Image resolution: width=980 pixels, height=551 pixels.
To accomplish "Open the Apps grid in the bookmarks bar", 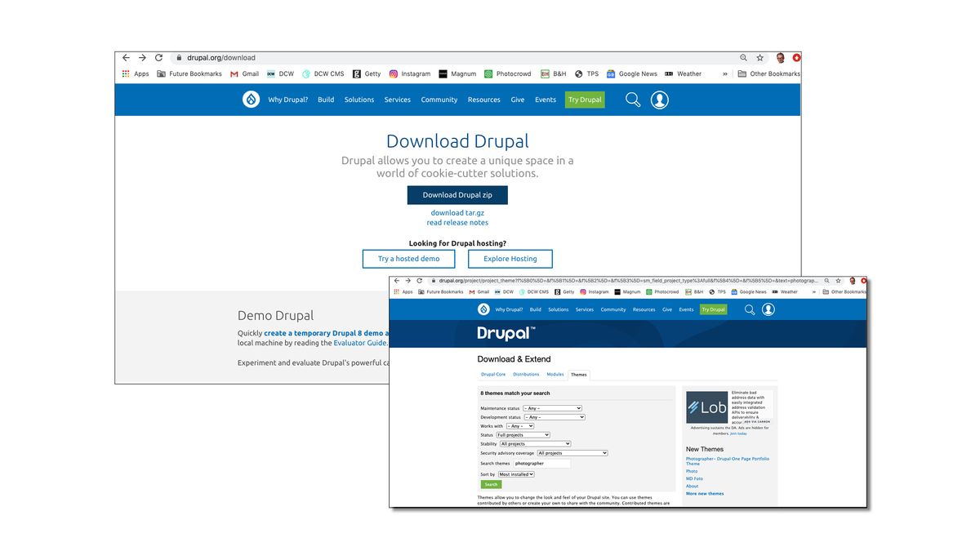I will (x=127, y=73).
